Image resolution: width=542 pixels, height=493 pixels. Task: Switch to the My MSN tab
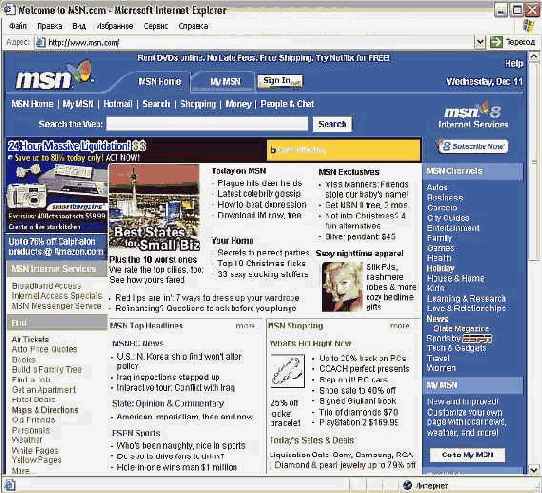pos(225,82)
